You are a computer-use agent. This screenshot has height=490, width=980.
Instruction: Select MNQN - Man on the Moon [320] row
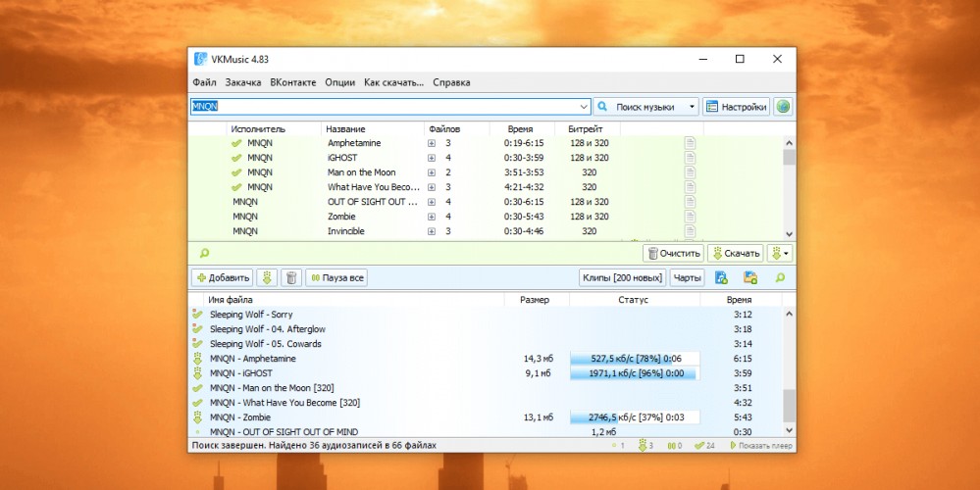coord(485,388)
